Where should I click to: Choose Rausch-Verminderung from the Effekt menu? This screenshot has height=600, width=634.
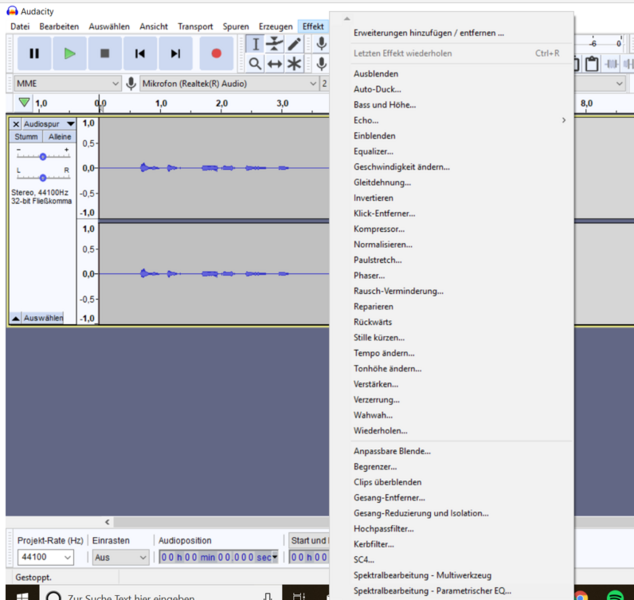tap(398, 291)
